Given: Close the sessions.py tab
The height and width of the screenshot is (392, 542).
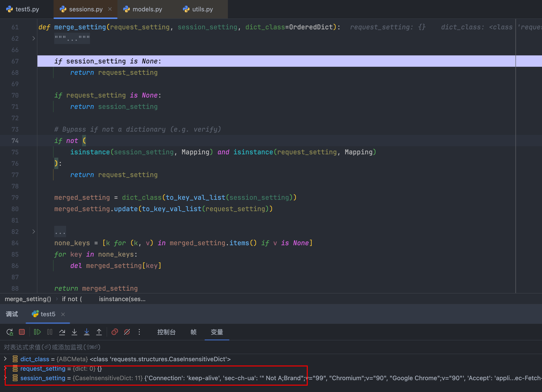Looking at the screenshot, I should pos(110,9).
